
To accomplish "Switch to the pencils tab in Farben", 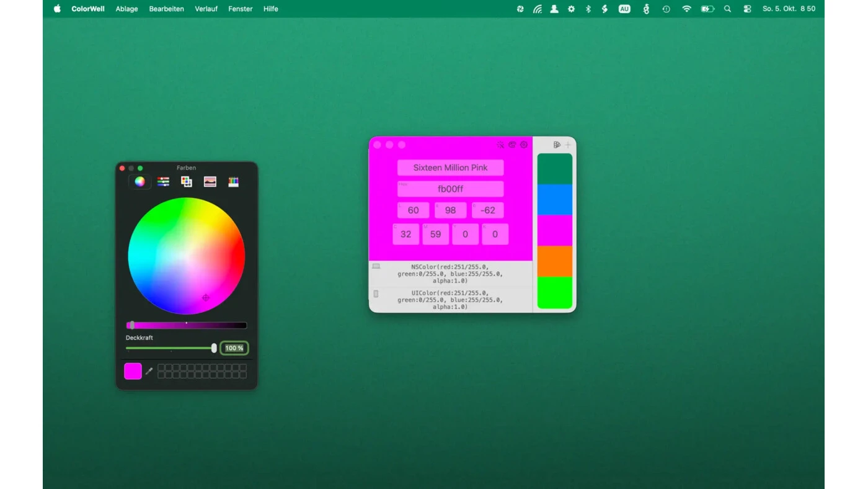I will pos(234,182).
